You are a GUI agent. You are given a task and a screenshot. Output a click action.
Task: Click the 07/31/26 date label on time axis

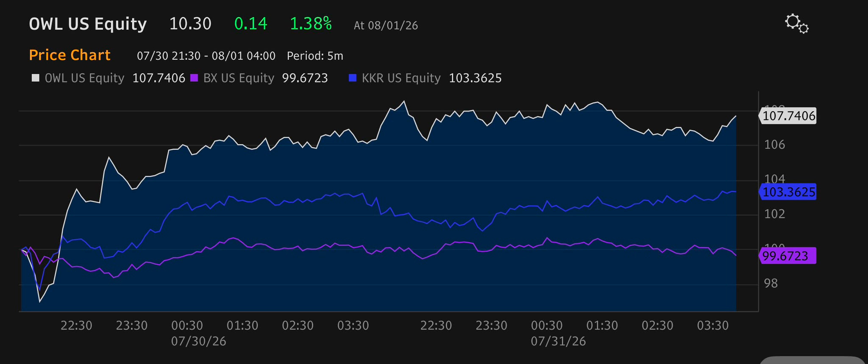[x=559, y=342]
